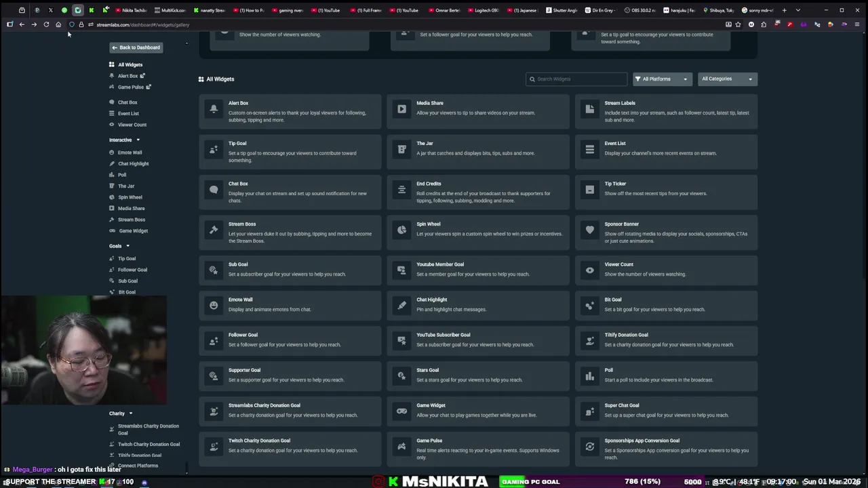Click the Sponsor Banner heart icon
This screenshot has height=488, width=868.
tap(589, 230)
